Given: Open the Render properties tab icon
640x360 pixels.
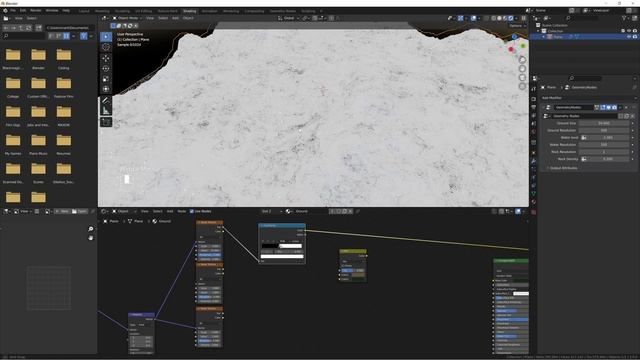Looking at the screenshot, I should pyautogui.click(x=533, y=99).
